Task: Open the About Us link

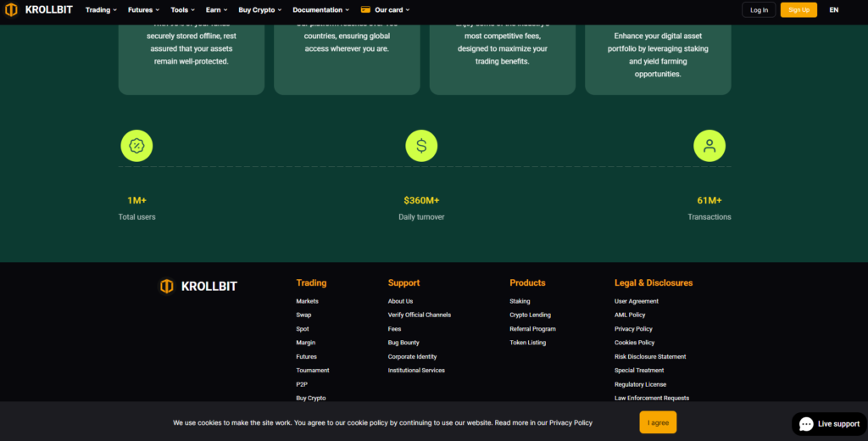Action: pyautogui.click(x=400, y=301)
